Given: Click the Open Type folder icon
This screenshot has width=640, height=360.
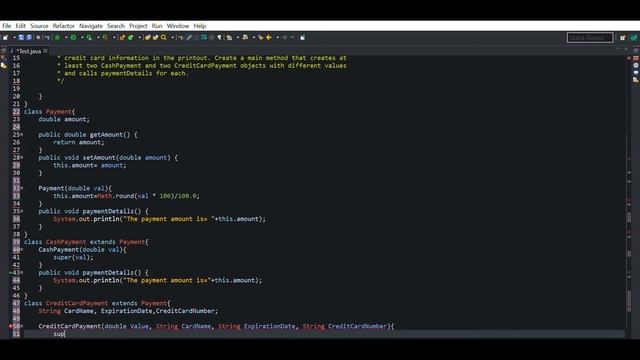Looking at the screenshot, I should [x=148, y=38].
